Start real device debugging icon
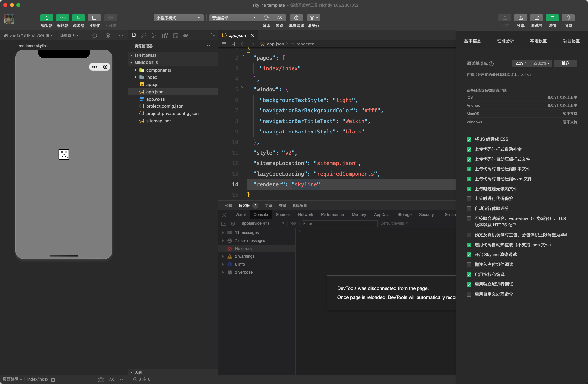Viewport: 588px width, 384px height. coord(296,18)
